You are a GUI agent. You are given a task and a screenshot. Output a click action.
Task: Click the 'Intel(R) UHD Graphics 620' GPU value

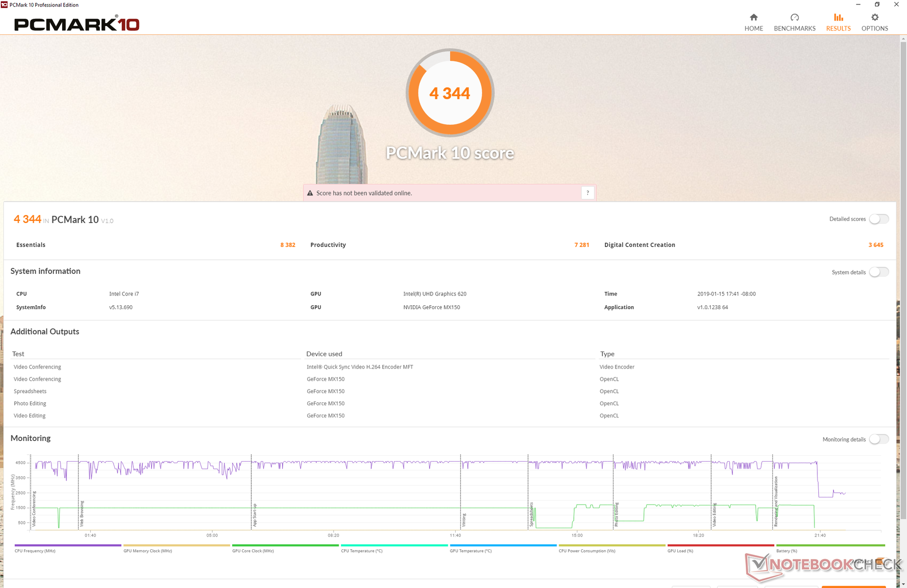pos(435,294)
